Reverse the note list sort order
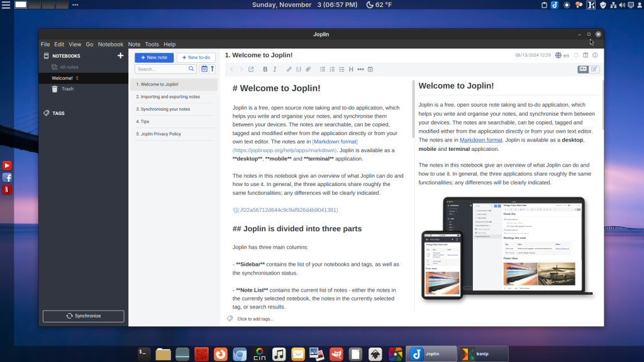644x362 pixels. [x=213, y=69]
